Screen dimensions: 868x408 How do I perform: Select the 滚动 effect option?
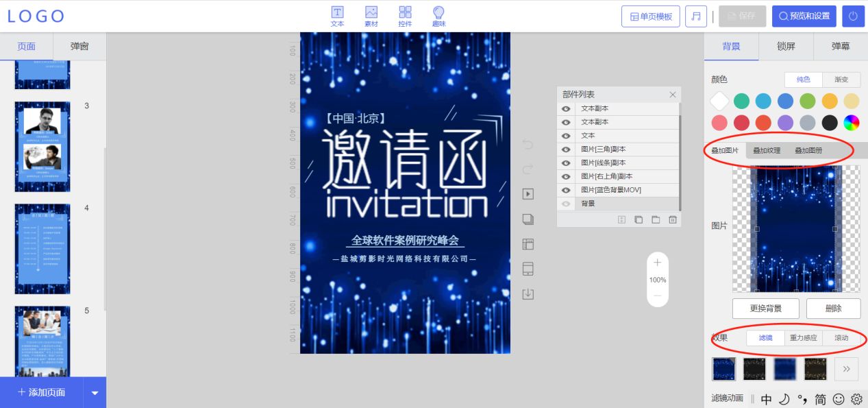(841, 337)
